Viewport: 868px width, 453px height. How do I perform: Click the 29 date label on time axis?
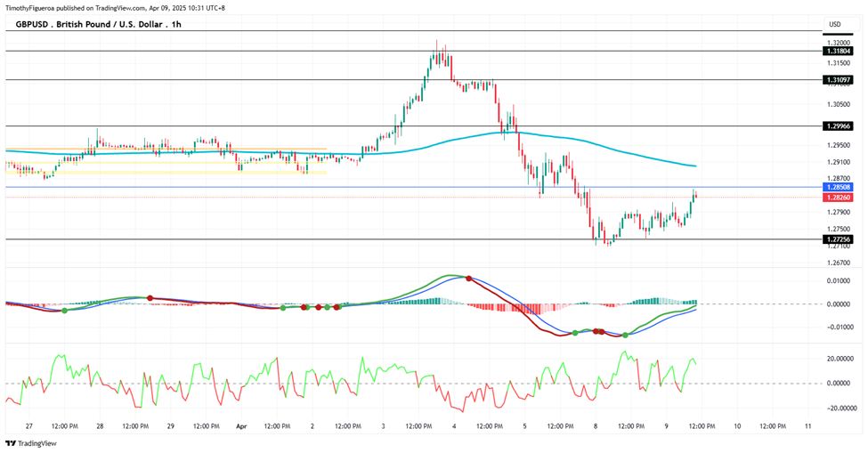click(171, 426)
